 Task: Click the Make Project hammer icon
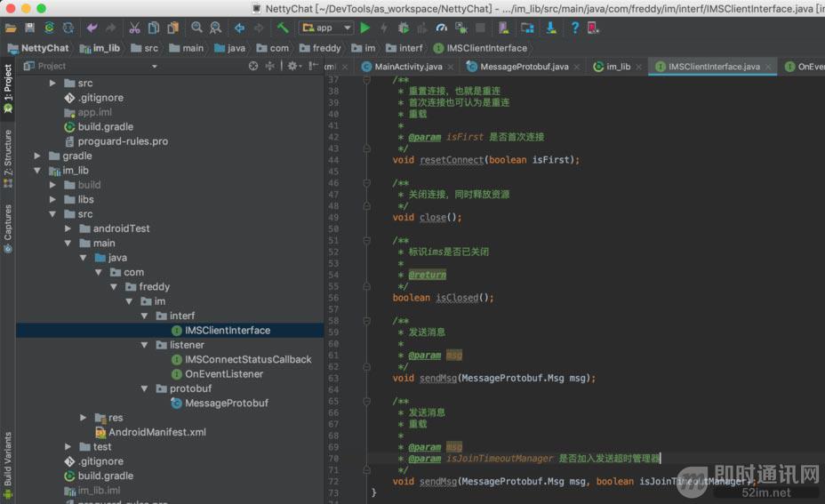[283, 28]
